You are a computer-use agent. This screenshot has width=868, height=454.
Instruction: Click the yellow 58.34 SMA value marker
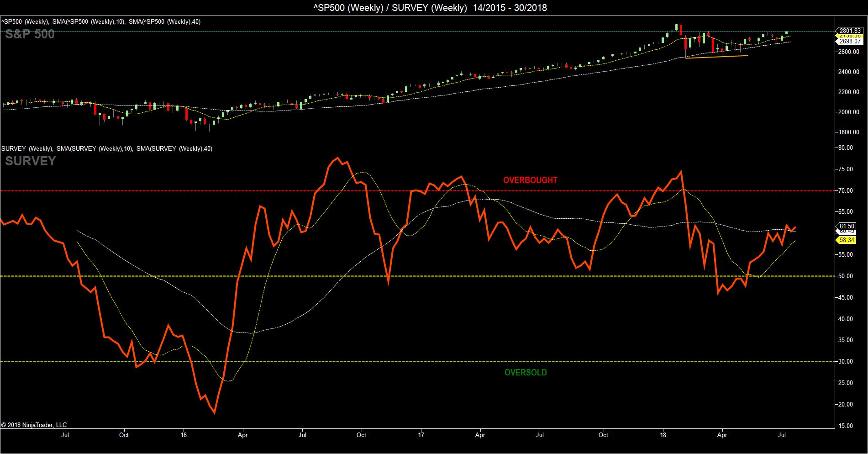847,240
